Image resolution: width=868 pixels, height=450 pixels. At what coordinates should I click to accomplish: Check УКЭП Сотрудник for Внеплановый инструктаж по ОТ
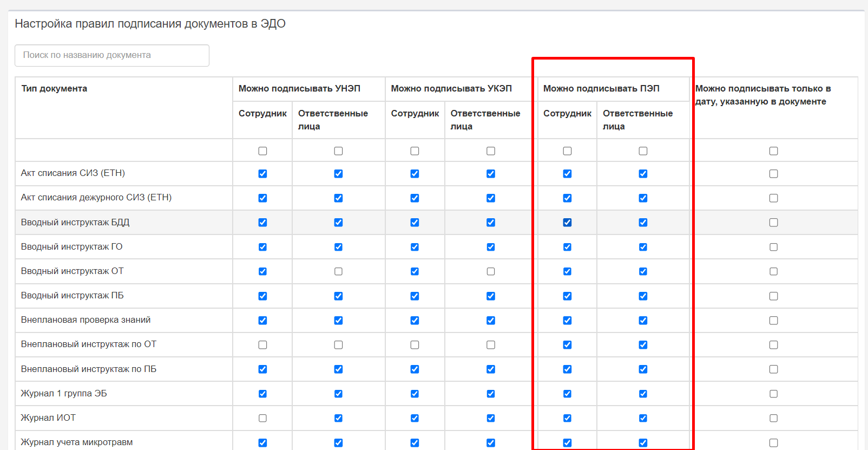pos(415,345)
